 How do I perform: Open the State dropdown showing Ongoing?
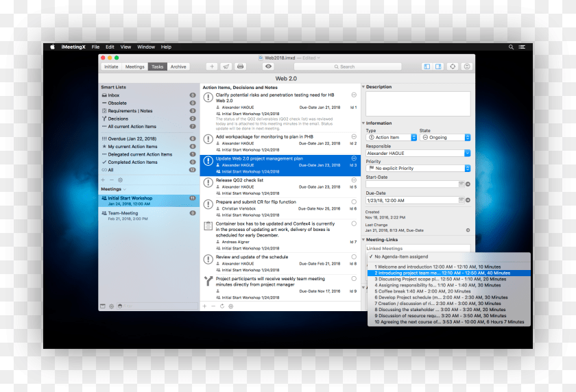[x=445, y=137]
